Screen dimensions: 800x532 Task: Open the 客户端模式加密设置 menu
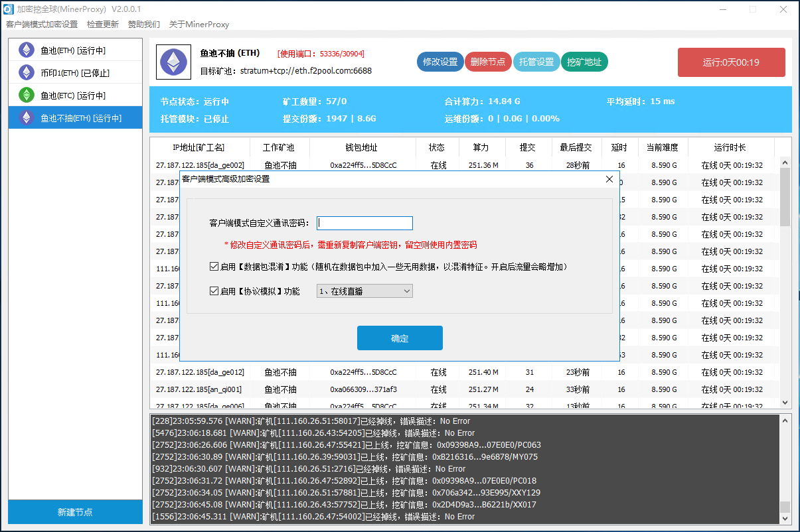(42, 25)
